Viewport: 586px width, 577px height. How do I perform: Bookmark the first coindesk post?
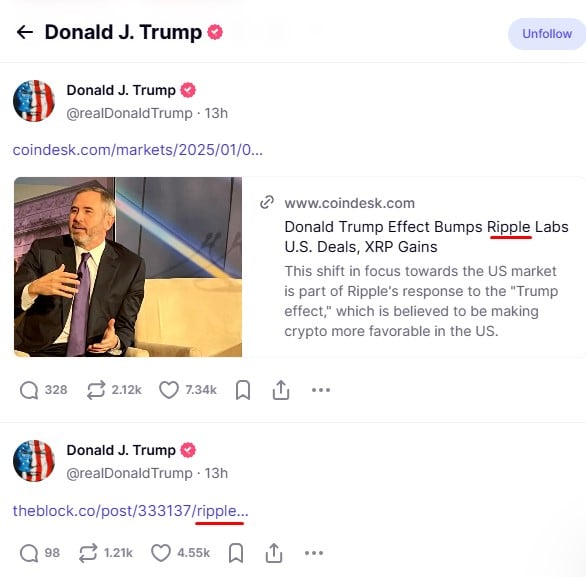click(243, 390)
